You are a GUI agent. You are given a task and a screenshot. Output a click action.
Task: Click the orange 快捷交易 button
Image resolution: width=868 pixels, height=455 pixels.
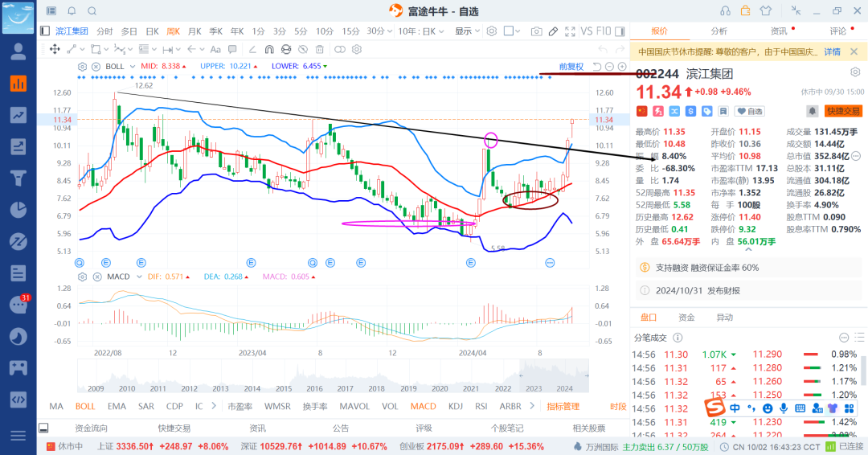point(843,111)
